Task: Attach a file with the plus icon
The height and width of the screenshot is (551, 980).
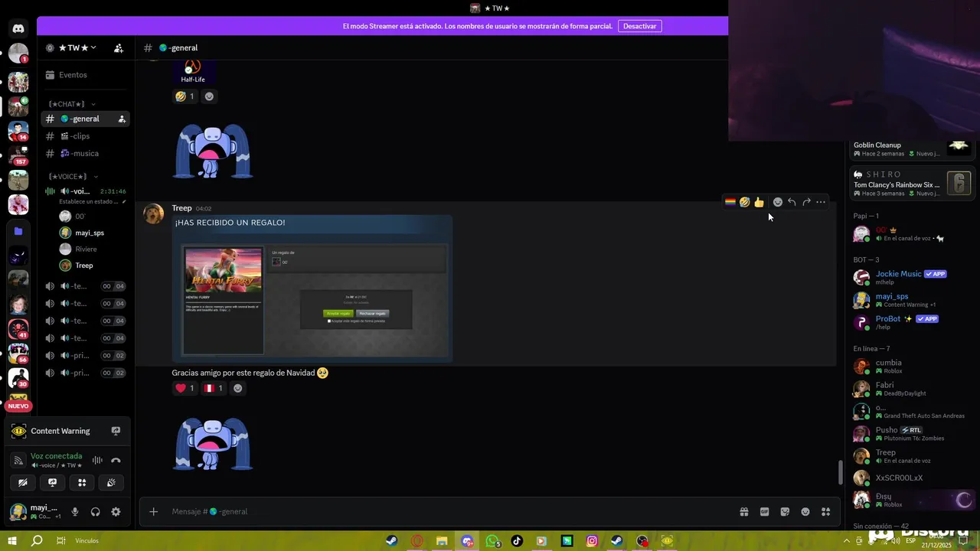Action: tap(153, 512)
